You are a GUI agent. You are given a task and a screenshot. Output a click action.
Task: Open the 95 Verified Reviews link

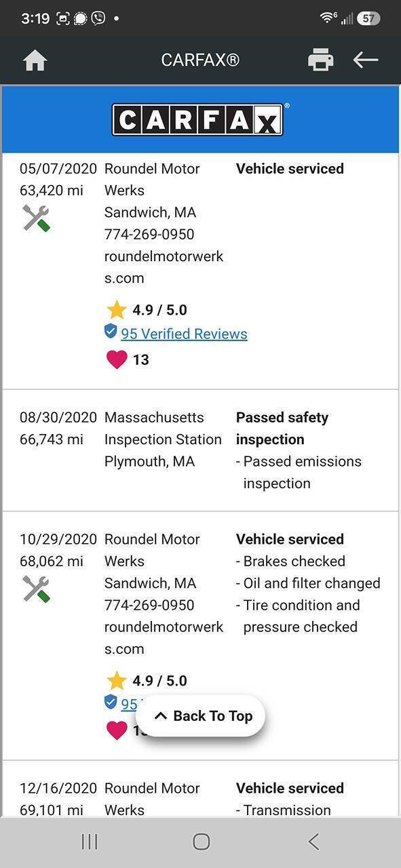pos(184,334)
